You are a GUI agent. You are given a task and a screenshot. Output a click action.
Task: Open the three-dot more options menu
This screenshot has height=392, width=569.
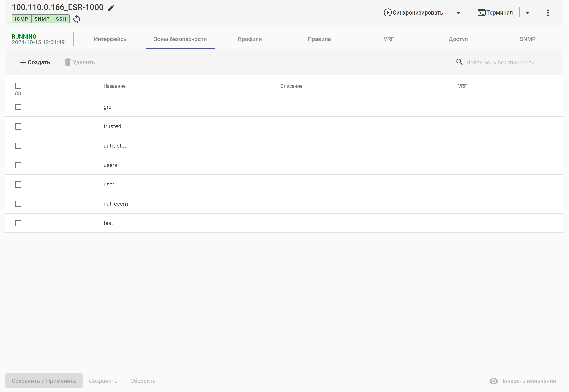tap(548, 13)
